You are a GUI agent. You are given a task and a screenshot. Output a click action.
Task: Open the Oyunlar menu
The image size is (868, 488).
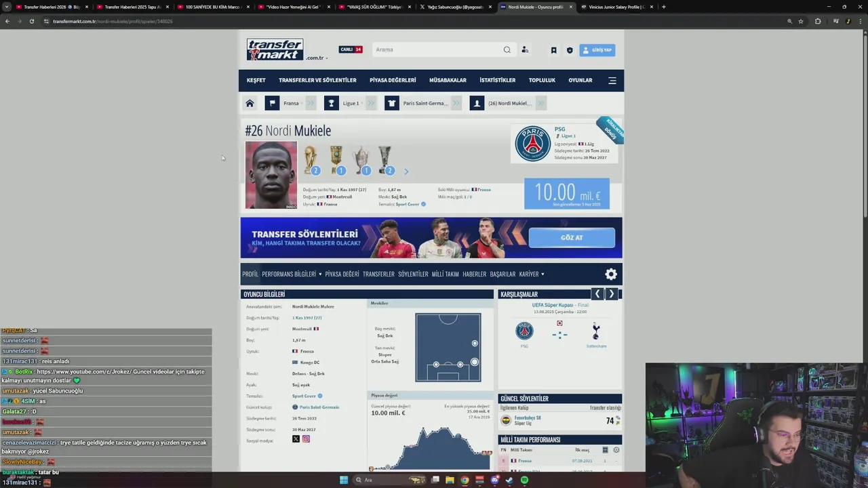(x=580, y=80)
